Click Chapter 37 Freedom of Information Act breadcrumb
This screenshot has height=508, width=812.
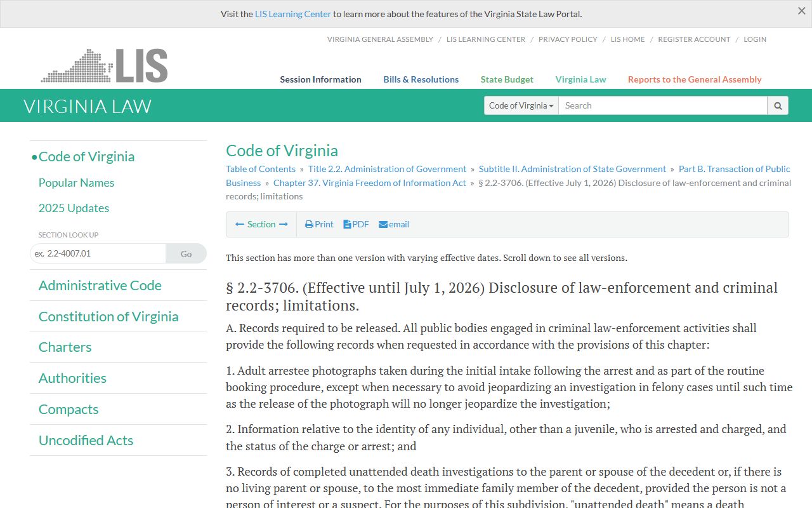(370, 183)
